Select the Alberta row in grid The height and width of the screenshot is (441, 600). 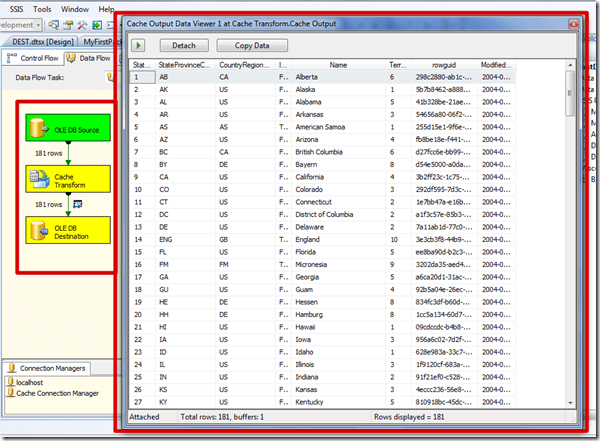pos(340,77)
